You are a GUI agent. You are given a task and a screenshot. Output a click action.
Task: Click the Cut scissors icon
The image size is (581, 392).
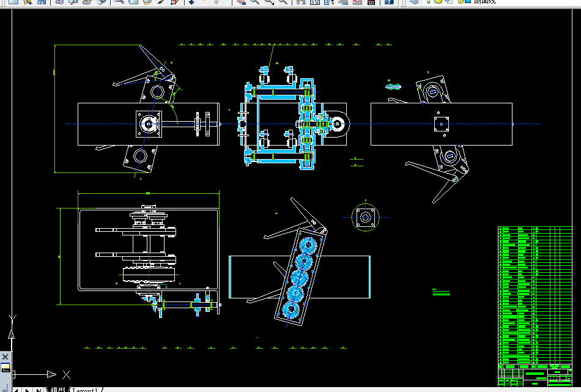[x=119, y=1]
